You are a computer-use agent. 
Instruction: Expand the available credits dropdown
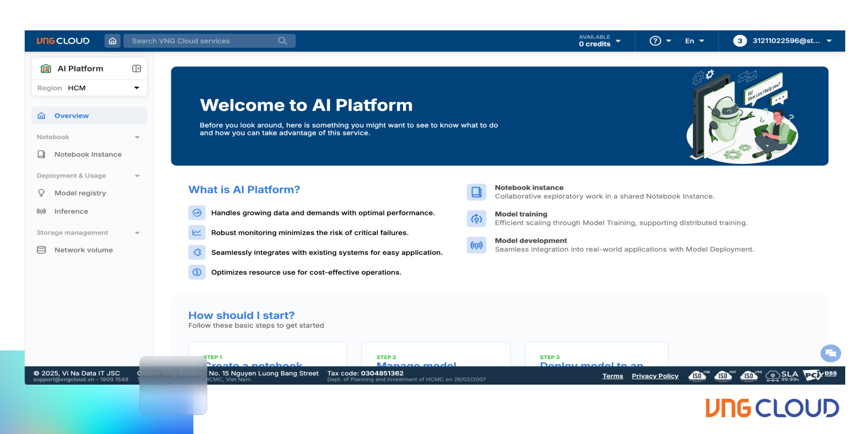(599, 41)
